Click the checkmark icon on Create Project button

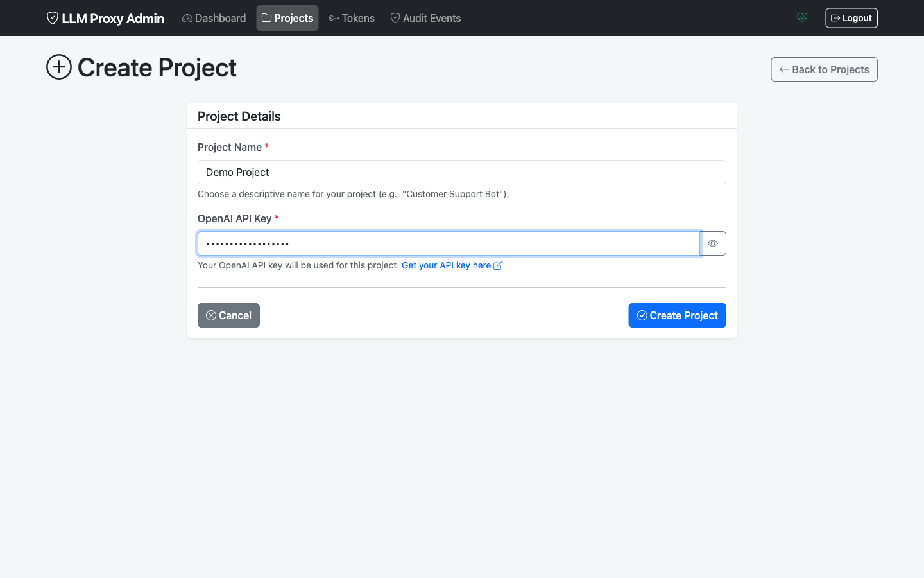point(642,315)
